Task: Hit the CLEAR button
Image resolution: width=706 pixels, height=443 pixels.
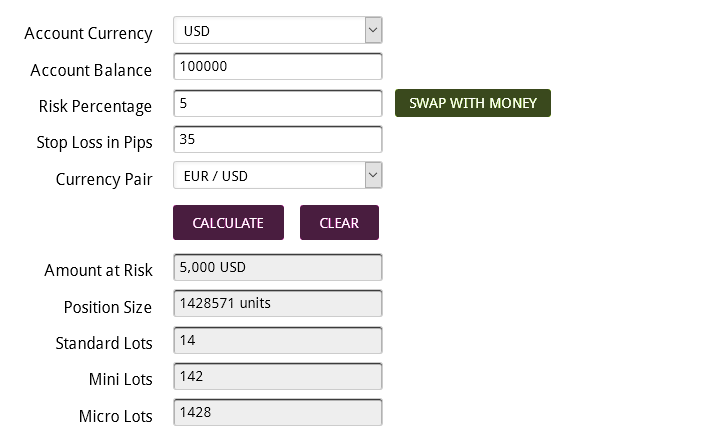Action: [x=339, y=223]
